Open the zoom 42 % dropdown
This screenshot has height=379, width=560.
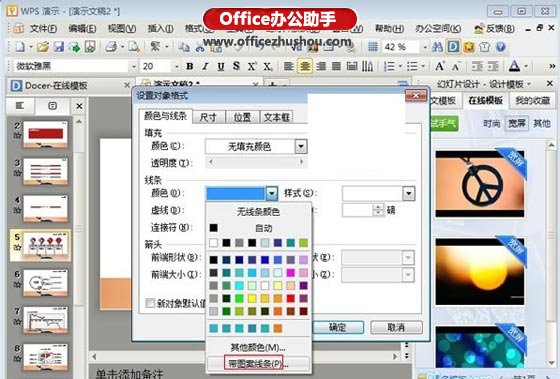click(x=425, y=47)
